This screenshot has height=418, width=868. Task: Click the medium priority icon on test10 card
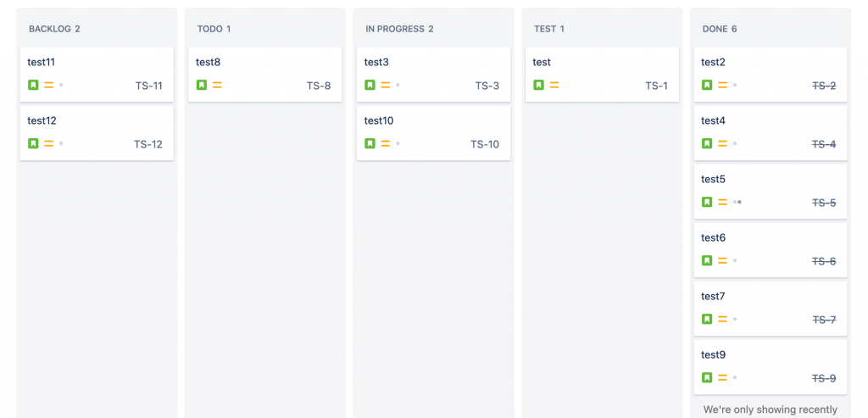[386, 143]
